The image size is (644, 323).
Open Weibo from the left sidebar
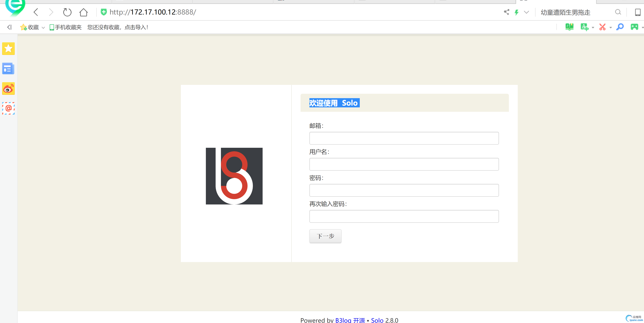pyautogui.click(x=8, y=88)
